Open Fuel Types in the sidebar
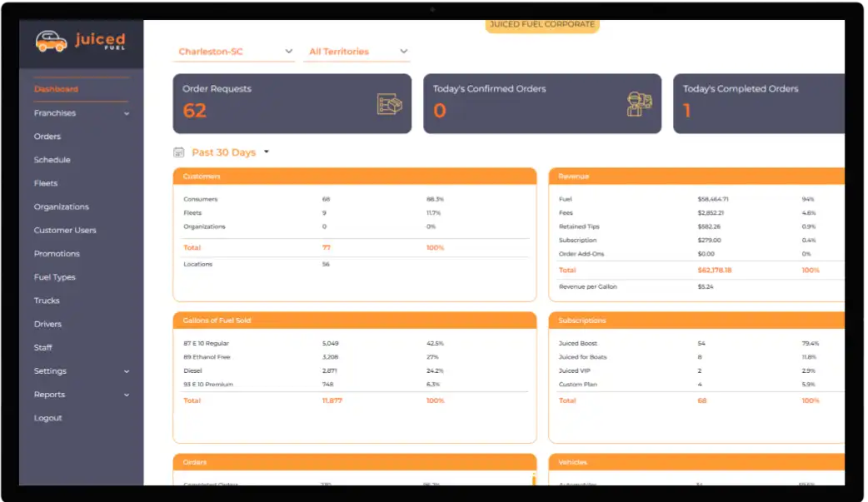 pyautogui.click(x=54, y=277)
